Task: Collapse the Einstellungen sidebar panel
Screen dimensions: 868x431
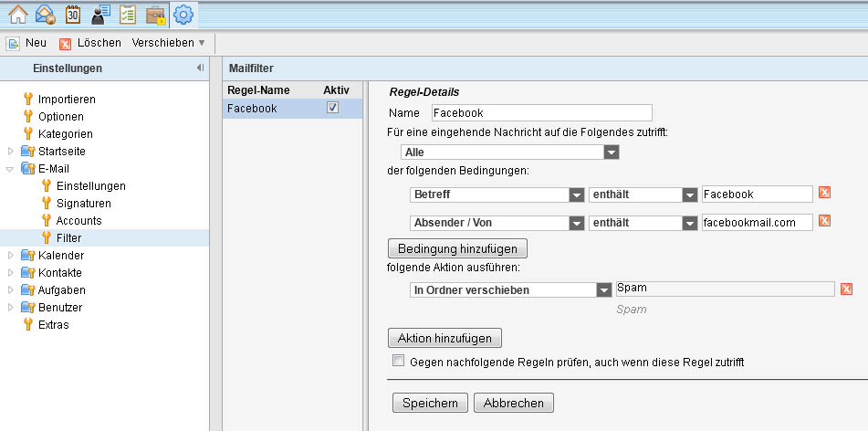Action: (200, 68)
